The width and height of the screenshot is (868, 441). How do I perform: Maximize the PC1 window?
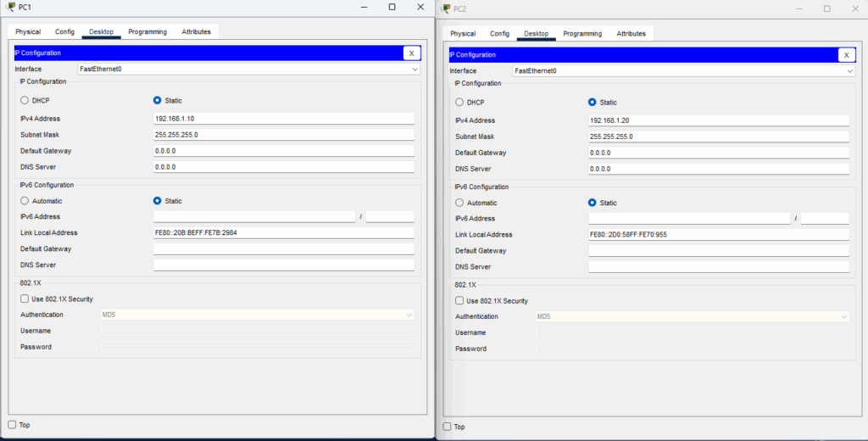pyautogui.click(x=392, y=7)
